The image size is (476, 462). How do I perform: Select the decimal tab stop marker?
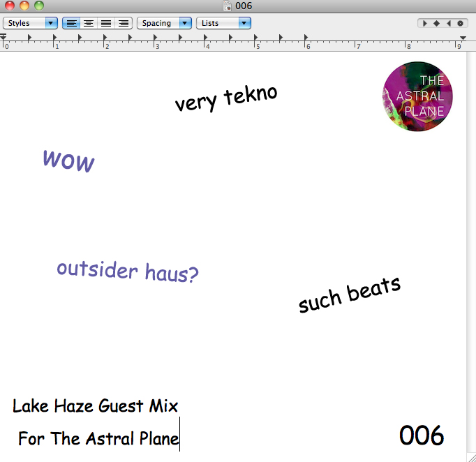coord(460,23)
